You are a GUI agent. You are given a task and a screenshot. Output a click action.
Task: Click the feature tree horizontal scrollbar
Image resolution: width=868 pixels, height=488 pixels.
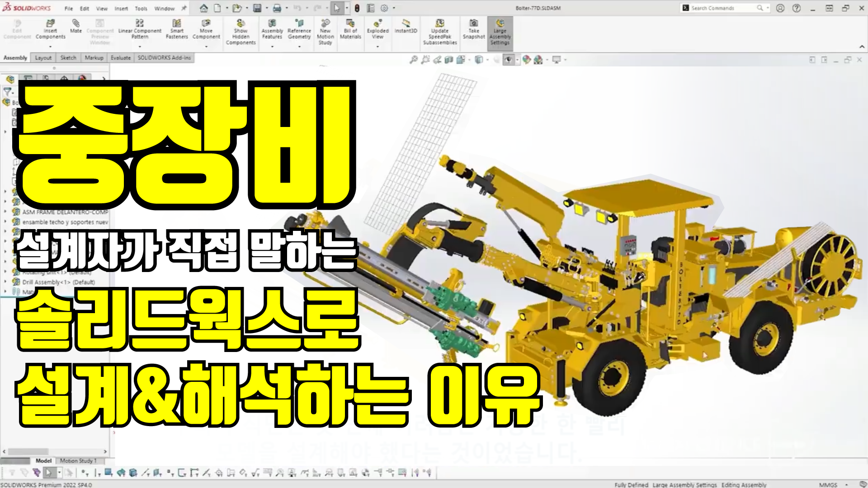pos(28,451)
